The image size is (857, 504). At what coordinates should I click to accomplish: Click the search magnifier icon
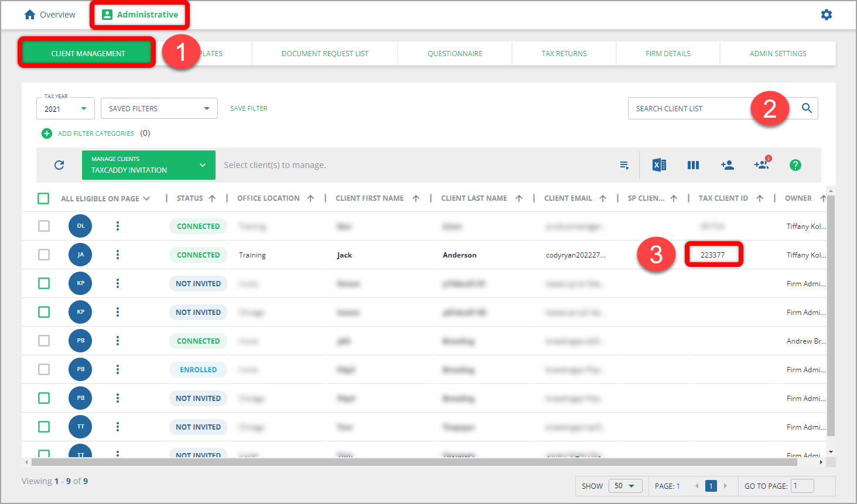click(807, 108)
